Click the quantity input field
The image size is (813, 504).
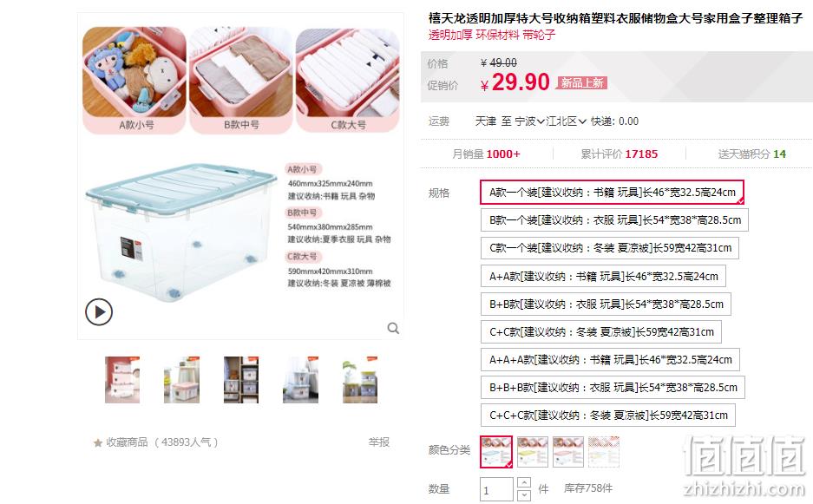(496, 489)
